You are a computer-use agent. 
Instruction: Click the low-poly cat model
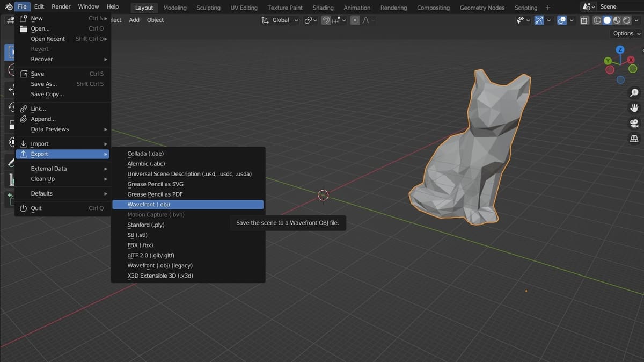point(471,148)
